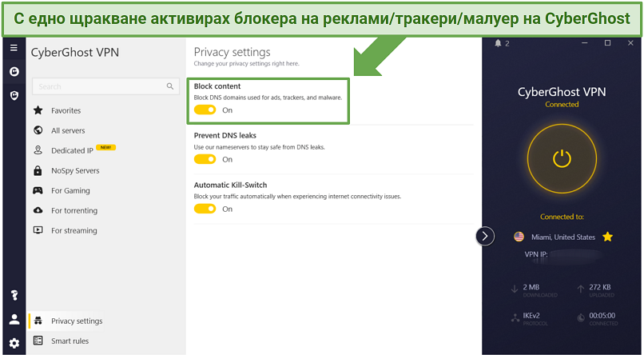Turn off the Prevent DNS leaks toggle
The image size is (644, 355).
[205, 159]
